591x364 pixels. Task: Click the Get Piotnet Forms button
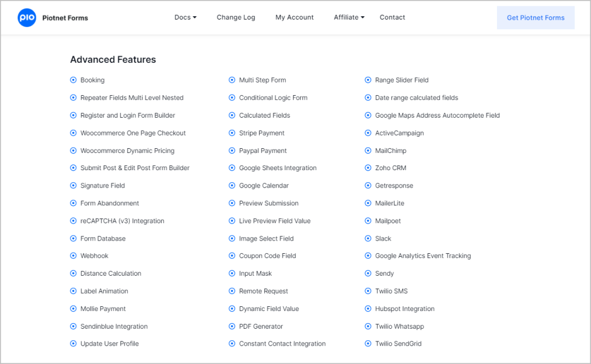pyautogui.click(x=536, y=18)
